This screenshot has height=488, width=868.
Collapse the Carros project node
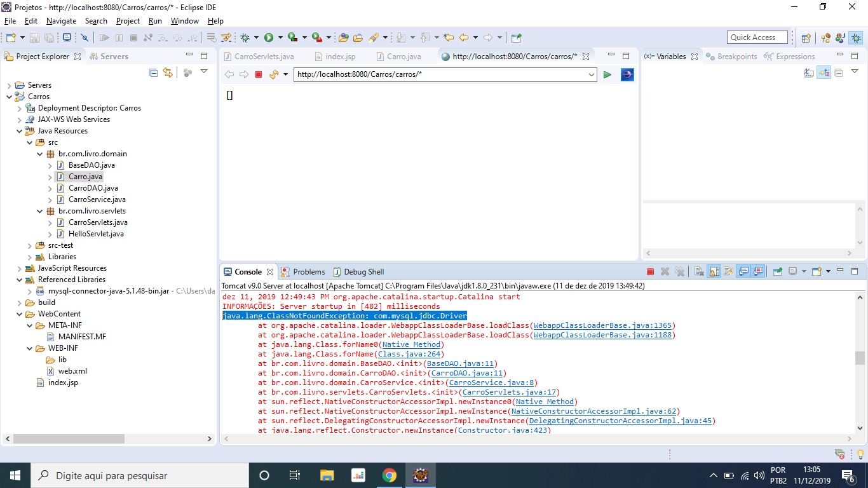(9, 97)
